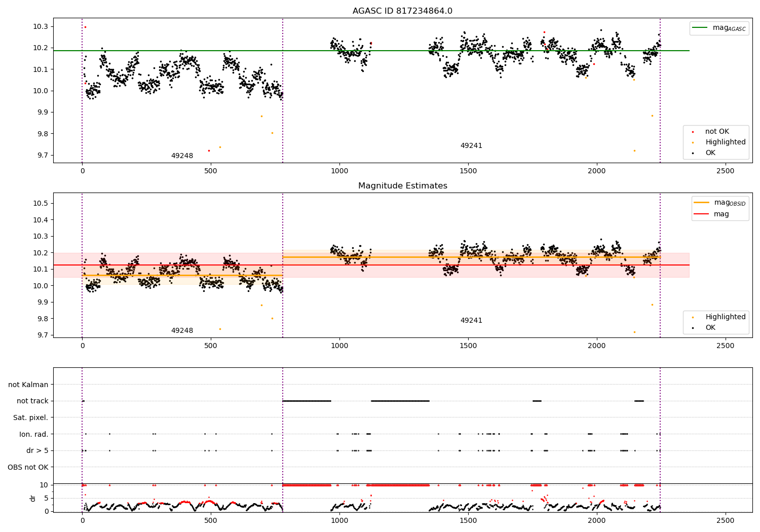Click 'not OK' legend label in top plot
The height and width of the screenshot is (532, 760).
(717, 131)
